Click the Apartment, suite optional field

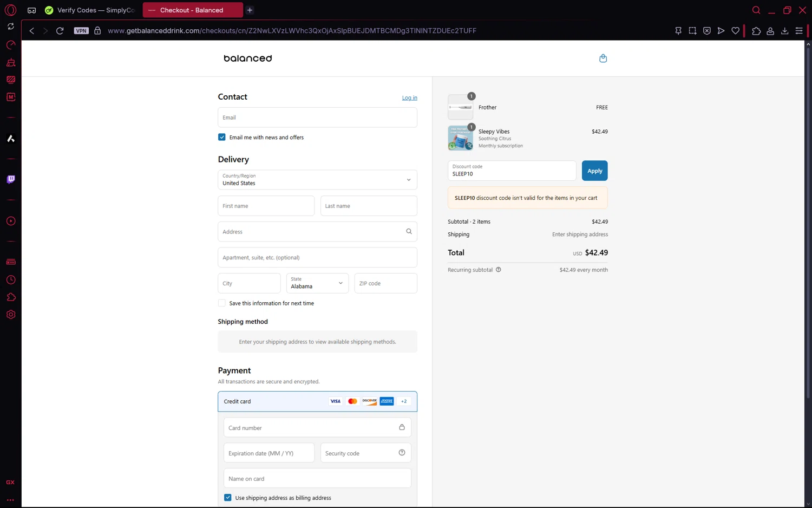click(x=317, y=257)
